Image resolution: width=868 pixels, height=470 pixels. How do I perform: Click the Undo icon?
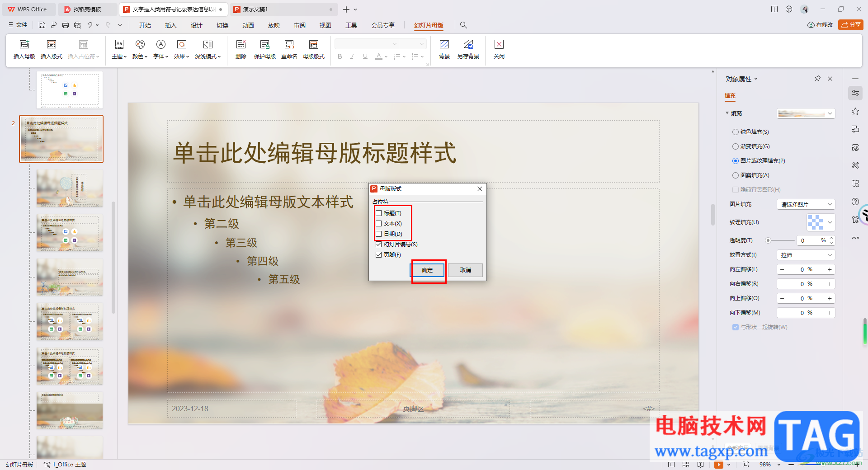[x=90, y=25]
